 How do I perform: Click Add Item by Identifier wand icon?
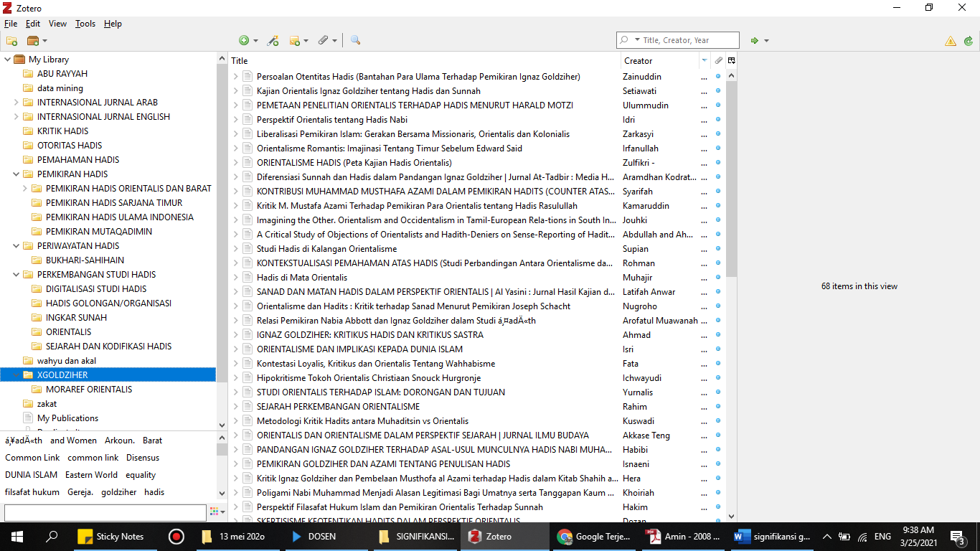point(273,41)
